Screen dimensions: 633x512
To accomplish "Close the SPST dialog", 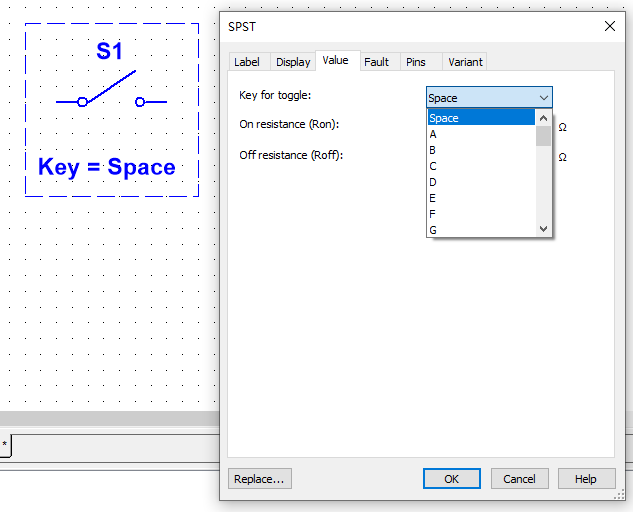I will point(610,26).
